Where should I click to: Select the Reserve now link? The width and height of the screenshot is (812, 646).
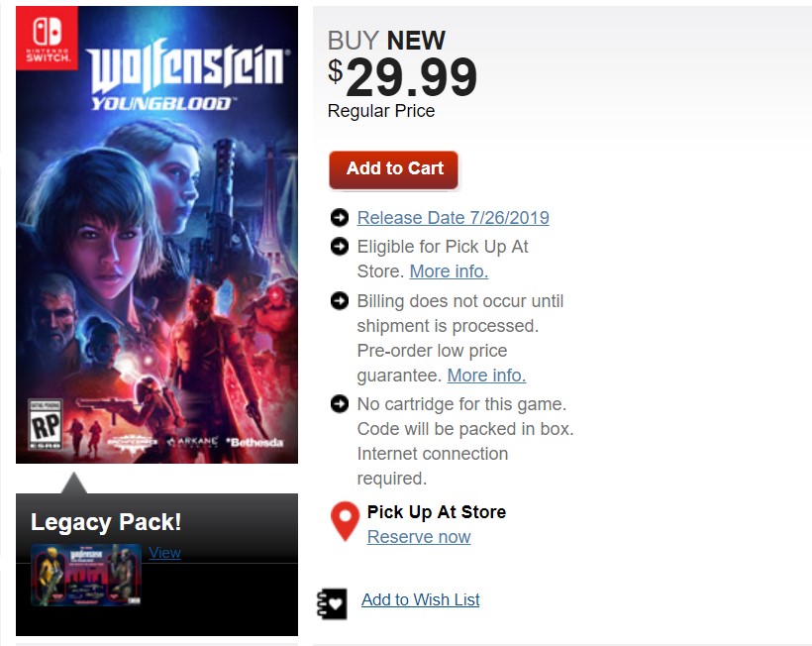(x=419, y=537)
